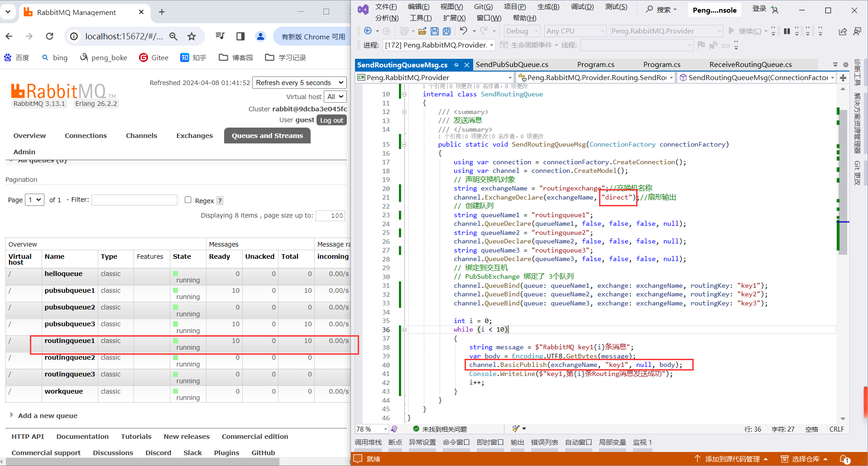Viewport: 868px width, 466px height.
Task: Open Refresh every 5 seconds dropdown
Action: 299,82
